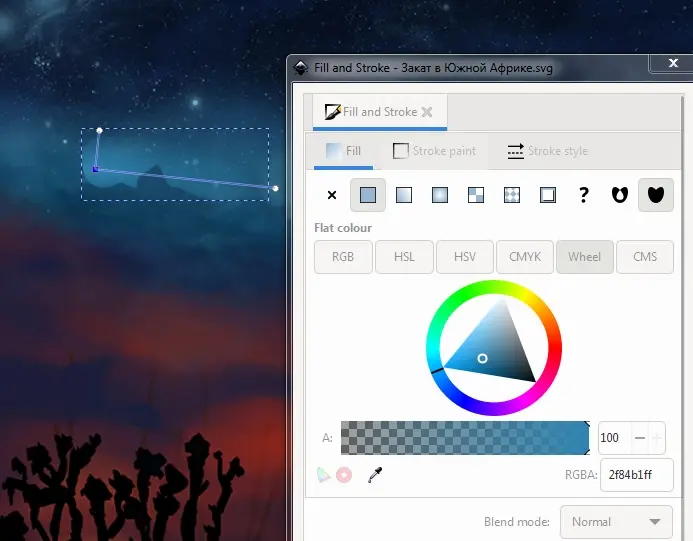The height and width of the screenshot is (541, 693).
Task: Click the right-end gradient handle on canvas
Action: coord(275,188)
